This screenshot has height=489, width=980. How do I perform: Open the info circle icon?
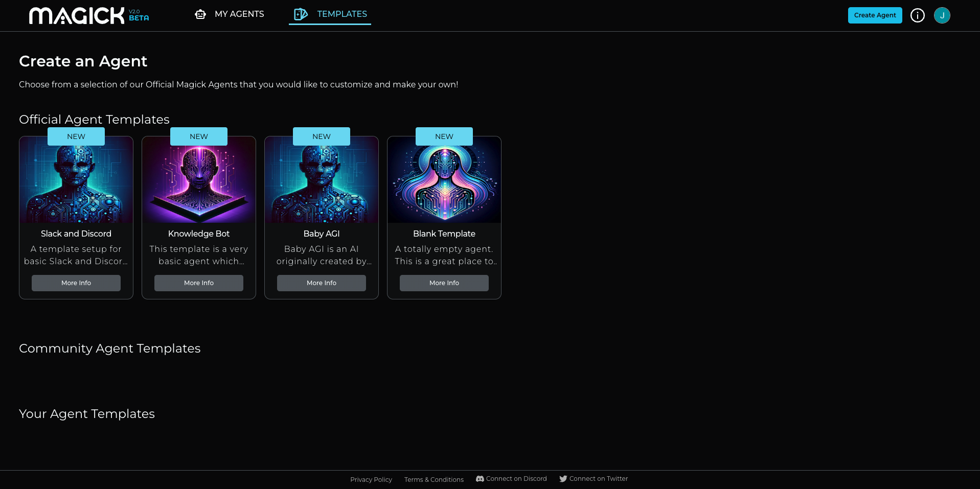[917, 15]
